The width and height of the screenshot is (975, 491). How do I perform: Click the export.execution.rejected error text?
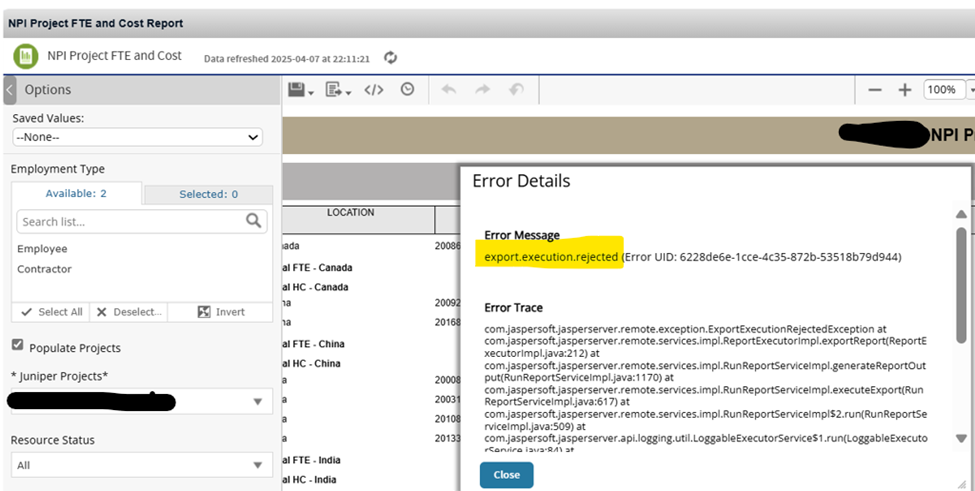point(551,257)
